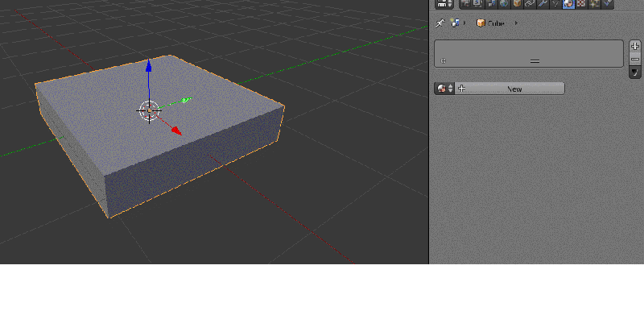Open the Properties editor type selector
The image size is (644, 311).
pos(444,4)
